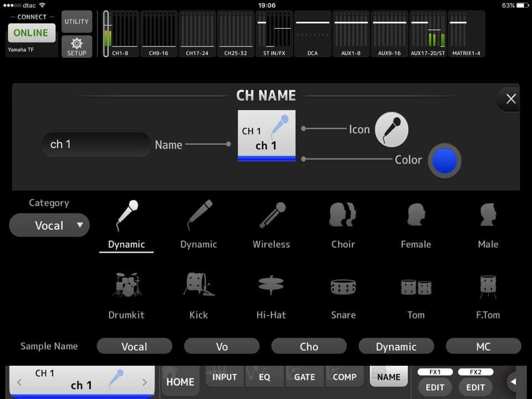Switch to ST IN/FX bank
This screenshot has height=399, width=532.
click(274, 34)
